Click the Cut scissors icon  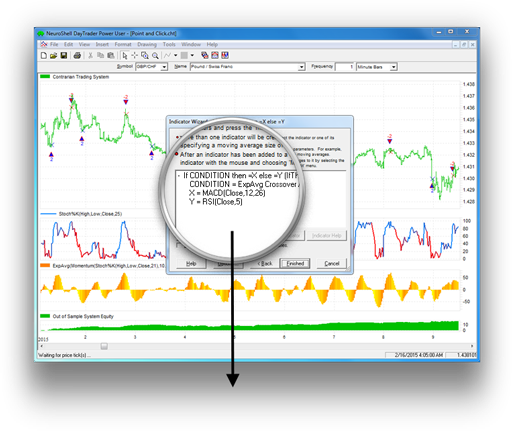(x=90, y=55)
